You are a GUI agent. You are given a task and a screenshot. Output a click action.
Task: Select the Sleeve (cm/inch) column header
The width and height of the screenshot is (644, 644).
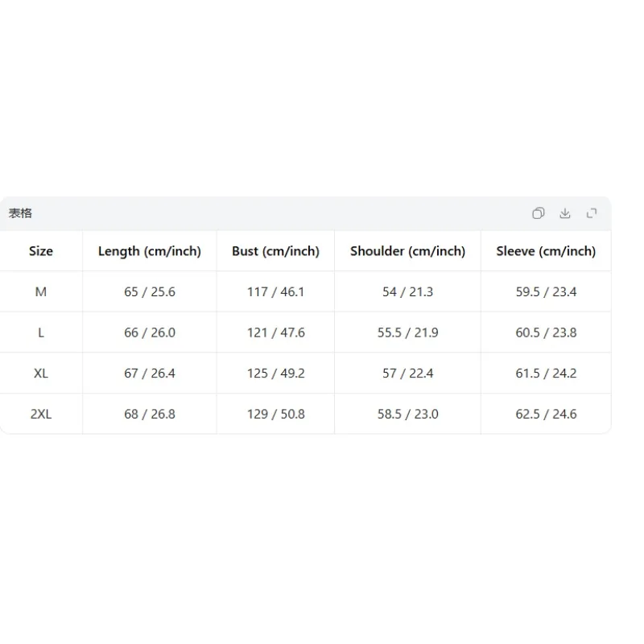click(546, 251)
